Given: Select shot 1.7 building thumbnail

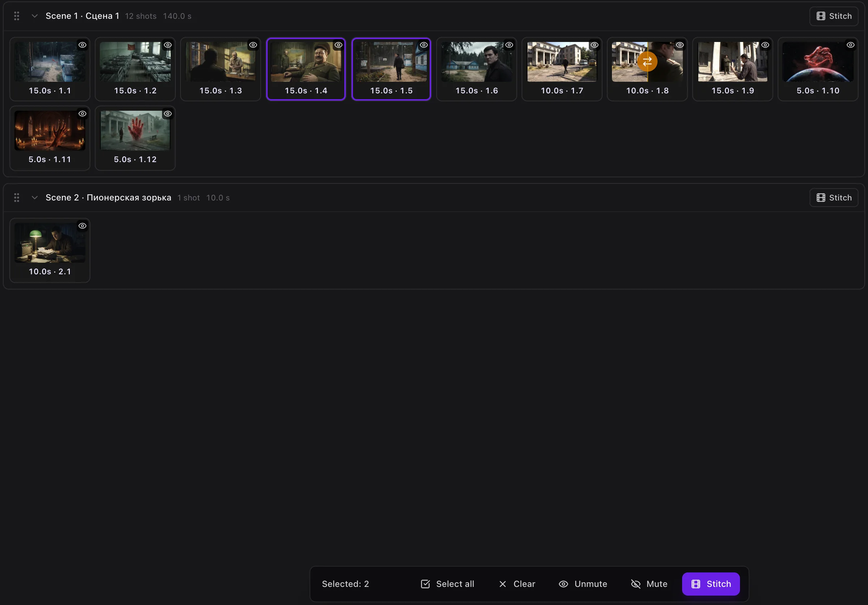Looking at the screenshot, I should click(562, 62).
